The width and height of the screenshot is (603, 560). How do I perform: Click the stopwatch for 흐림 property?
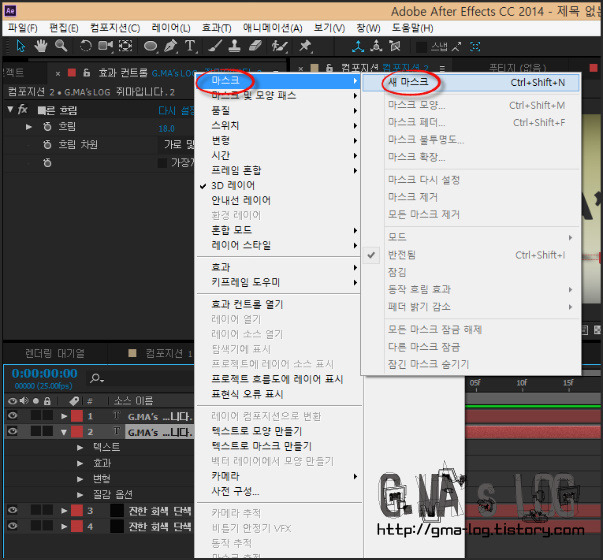click(x=47, y=127)
